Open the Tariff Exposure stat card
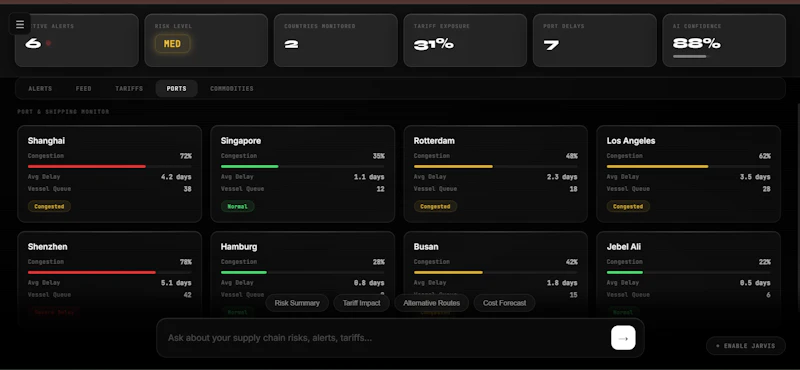Image resolution: width=800 pixels, height=370 pixels. pos(465,40)
